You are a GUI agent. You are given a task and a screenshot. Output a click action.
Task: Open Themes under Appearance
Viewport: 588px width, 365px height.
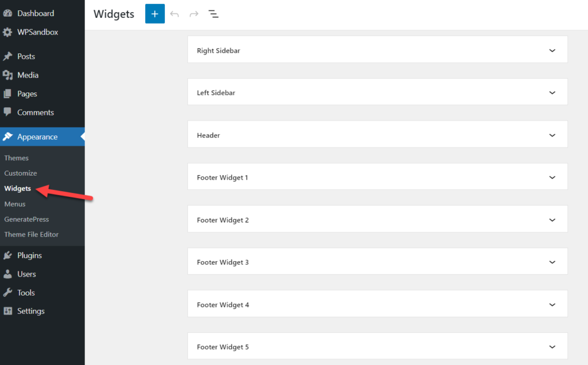[x=16, y=158]
